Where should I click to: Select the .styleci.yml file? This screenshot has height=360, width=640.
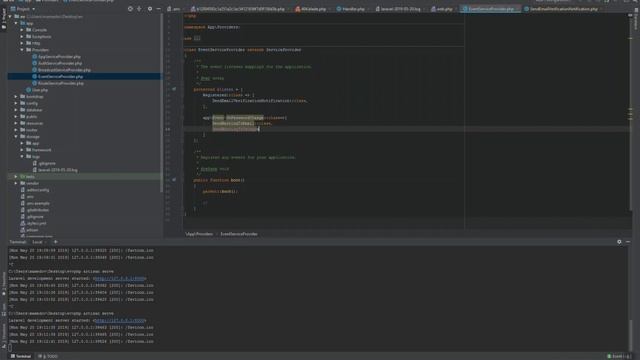(36, 223)
